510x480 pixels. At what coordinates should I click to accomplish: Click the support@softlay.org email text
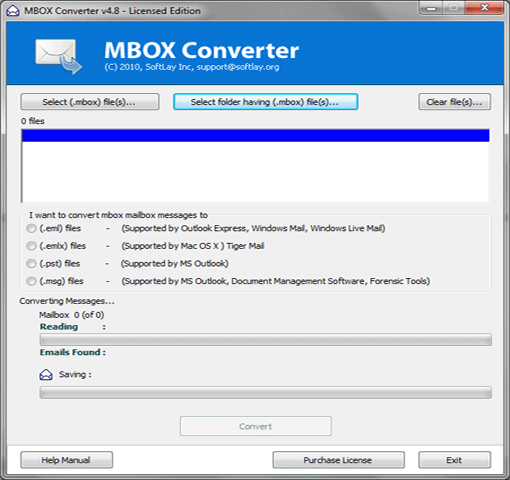tap(238, 67)
